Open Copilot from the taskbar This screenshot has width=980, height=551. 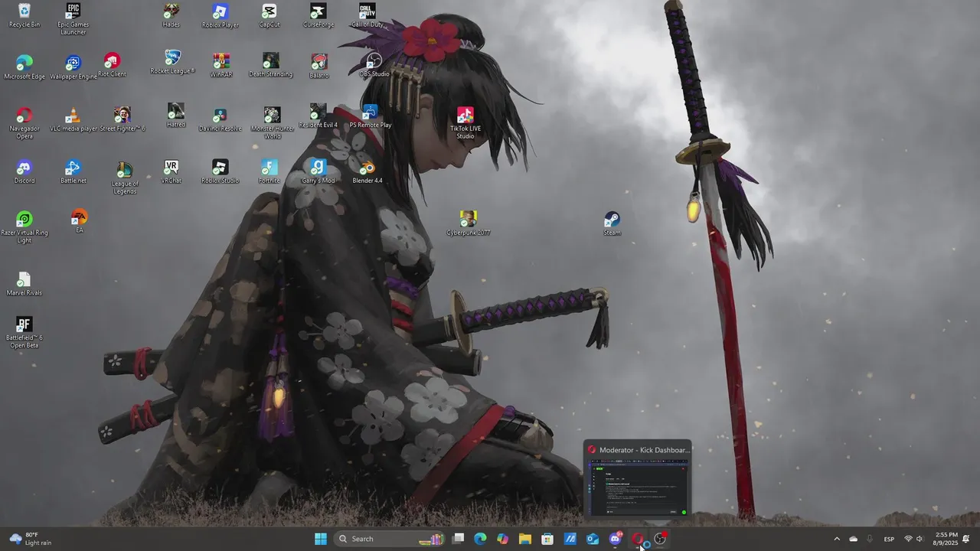point(502,539)
